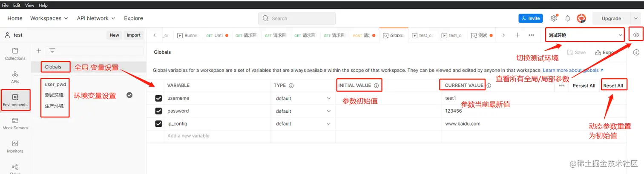Open the Edit menu
The image size is (644, 174).
(x=17, y=5)
